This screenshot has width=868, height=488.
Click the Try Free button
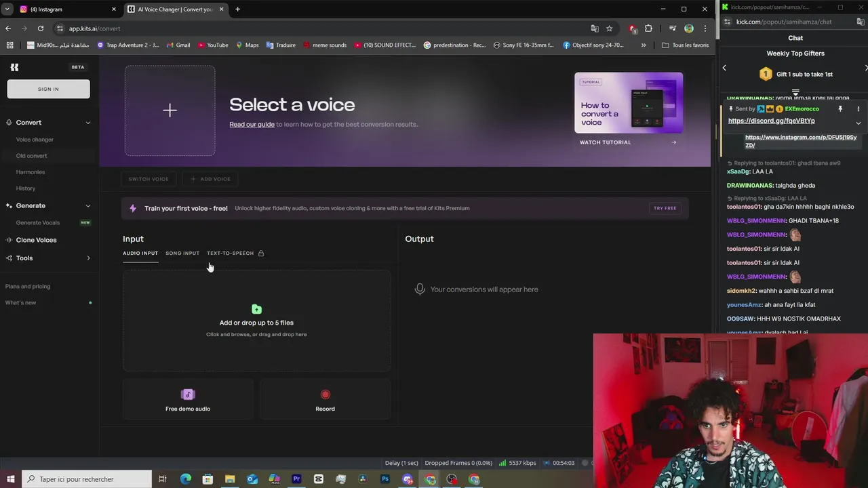pos(665,208)
